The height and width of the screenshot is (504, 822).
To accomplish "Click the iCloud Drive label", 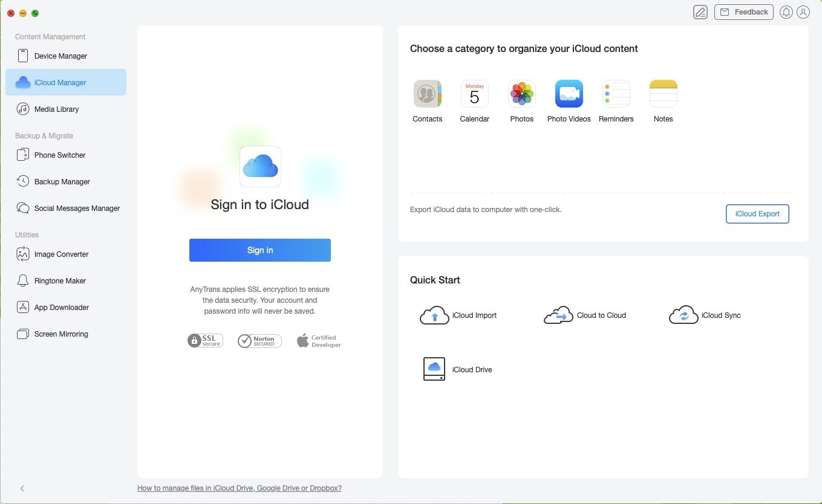I will pos(472,370).
